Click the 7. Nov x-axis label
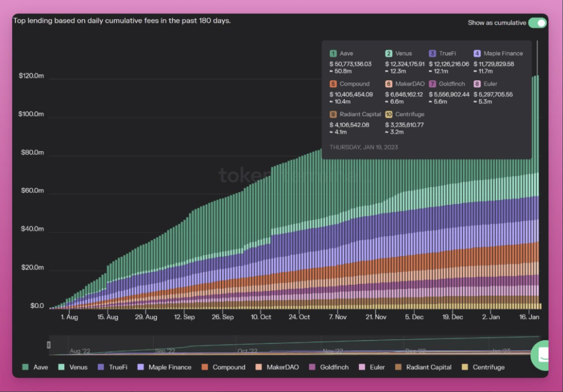 (338, 317)
